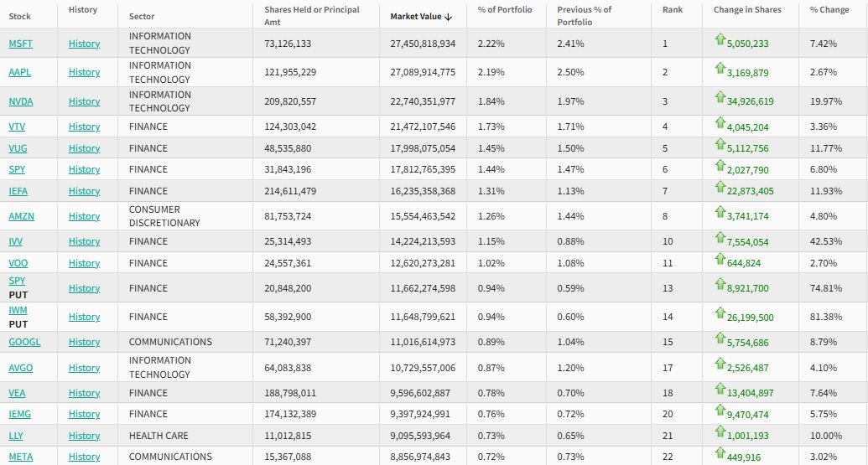Click the green up arrow in VTV row
Viewport: 868px width, 465px height.
tap(720, 123)
